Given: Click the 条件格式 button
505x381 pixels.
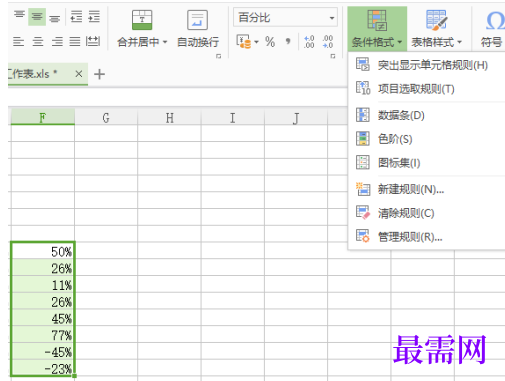Looking at the screenshot, I should [x=377, y=29].
